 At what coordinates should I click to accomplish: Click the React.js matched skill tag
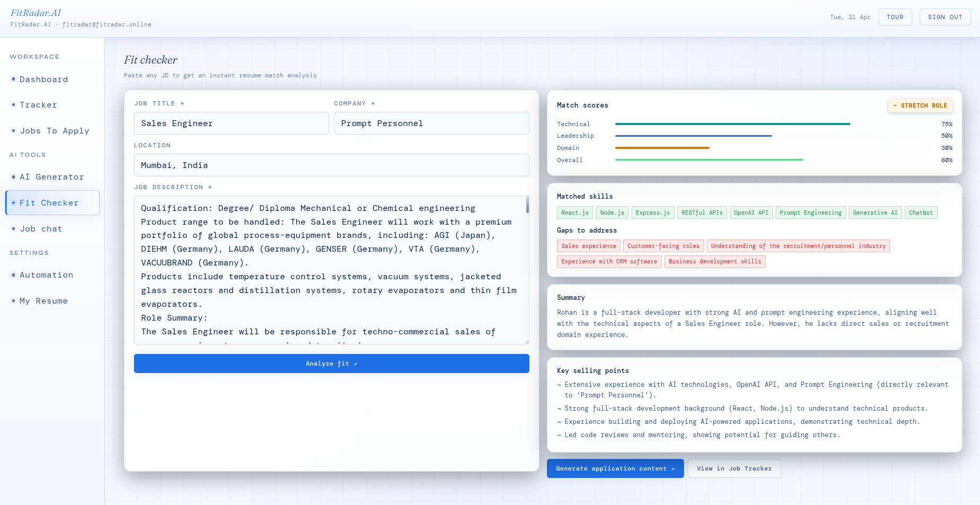575,212
